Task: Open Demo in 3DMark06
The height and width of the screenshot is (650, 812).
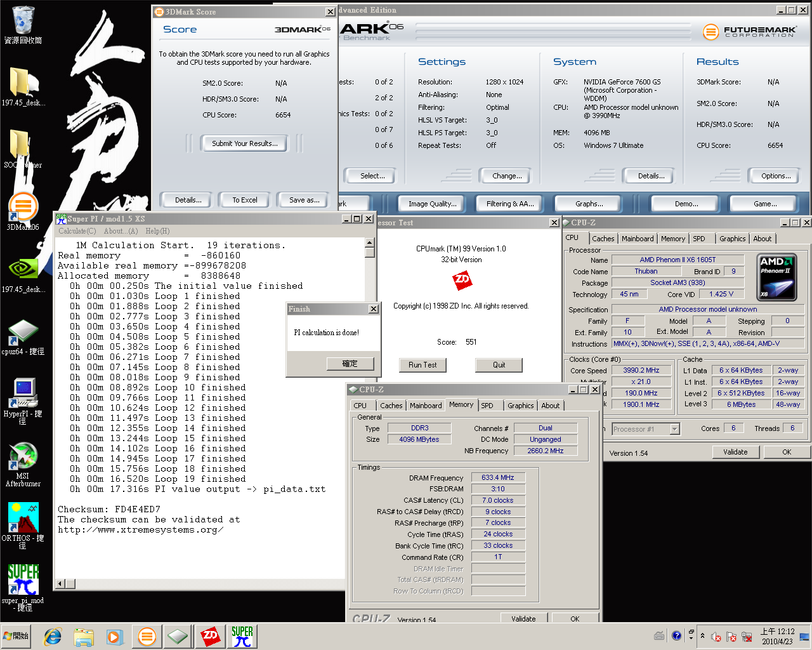Action: click(686, 204)
